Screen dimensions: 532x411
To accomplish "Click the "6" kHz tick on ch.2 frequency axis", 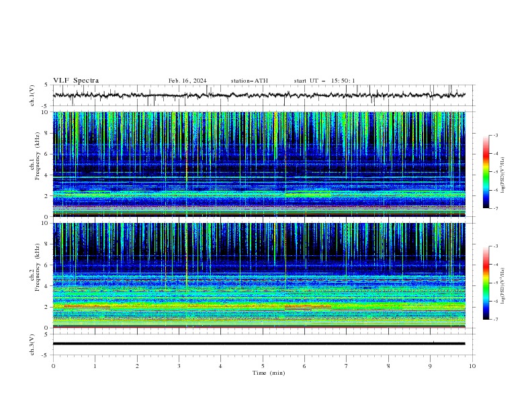I will [48, 265].
